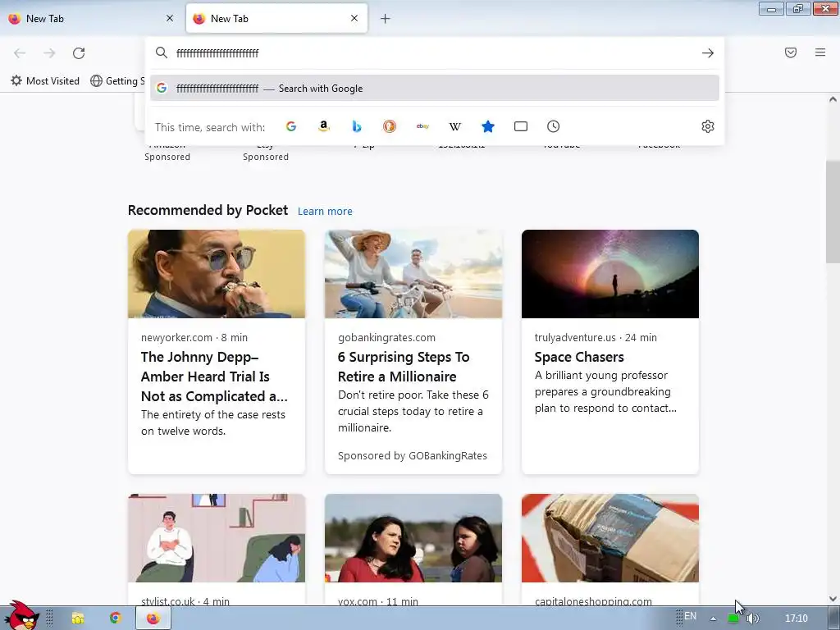Click the Space Chasers galaxy thumbnail
Image resolution: width=840 pixels, height=630 pixels.
[610, 274]
